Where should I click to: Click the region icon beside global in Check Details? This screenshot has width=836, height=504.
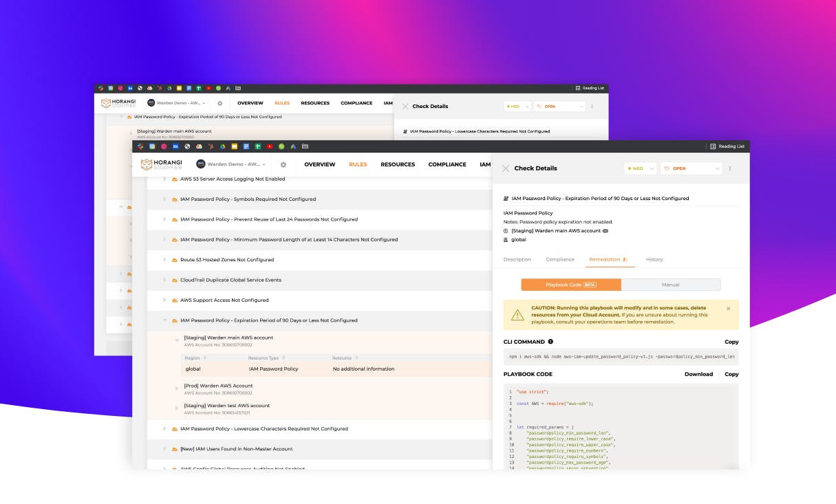tap(506, 240)
